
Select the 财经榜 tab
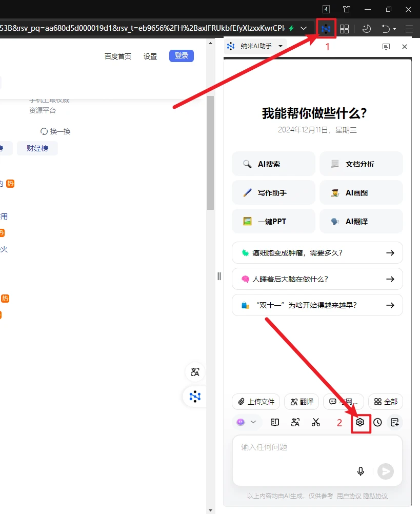click(37, 148)
